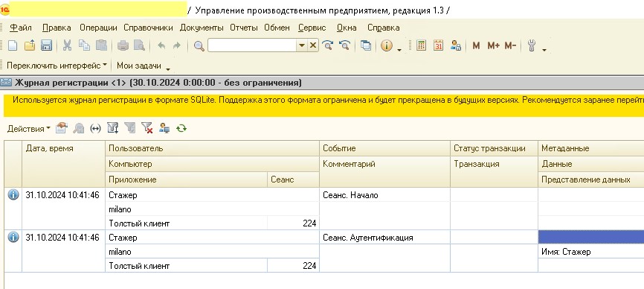Click the grayed search-in-log icon
The height and width of the screenshot is (289, 644).
(x=78, y=128)
